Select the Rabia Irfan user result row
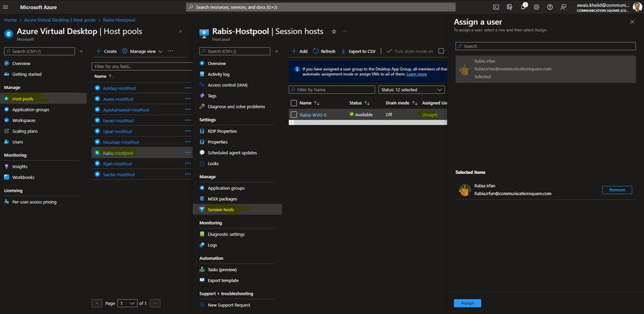Screen dimensions: 644x314 pyautogui.click(x=546, y=69)
